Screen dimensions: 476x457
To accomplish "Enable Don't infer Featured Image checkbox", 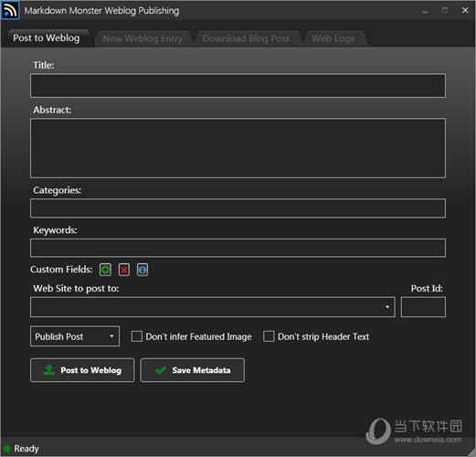I will pos(136,336).
